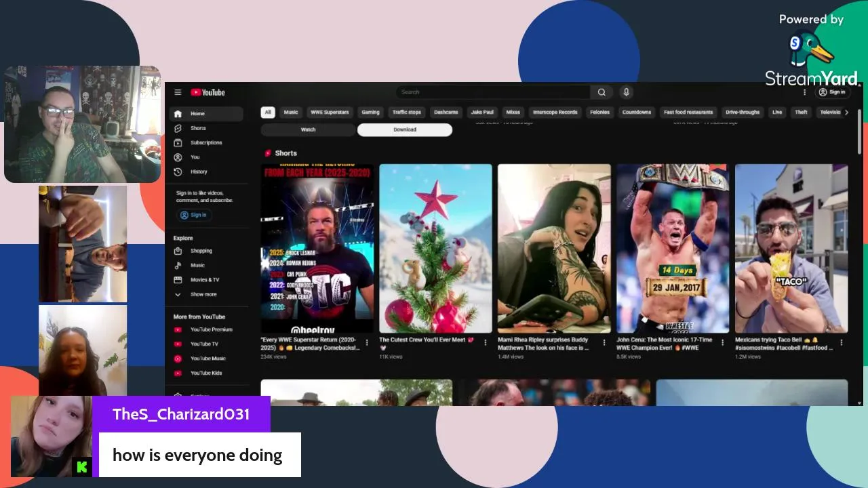The width and height of the screenshot is (868, 488).
Task: Open the Taco Bell short thumbnail
Action: click(791, 249)
